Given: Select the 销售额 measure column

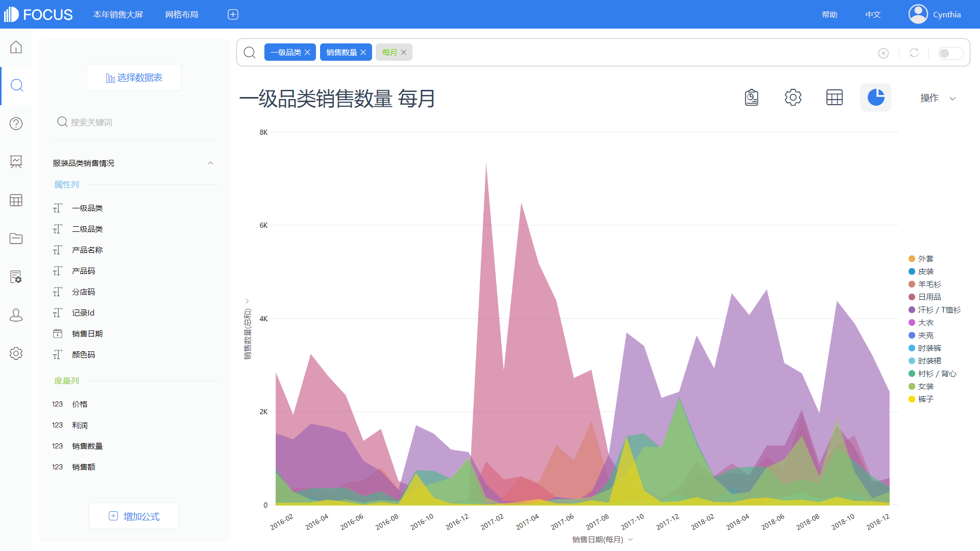Looking at the screenshot, I should point(83,467).
